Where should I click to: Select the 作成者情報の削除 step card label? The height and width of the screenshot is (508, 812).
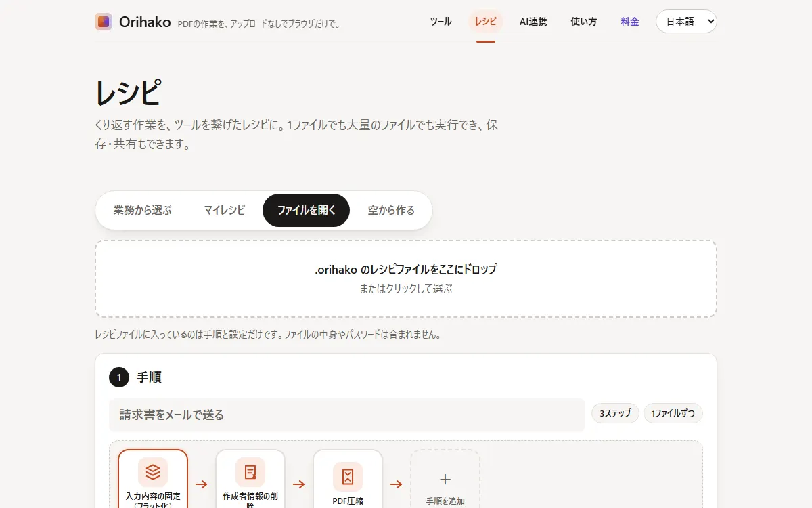[x=250, y=501]
